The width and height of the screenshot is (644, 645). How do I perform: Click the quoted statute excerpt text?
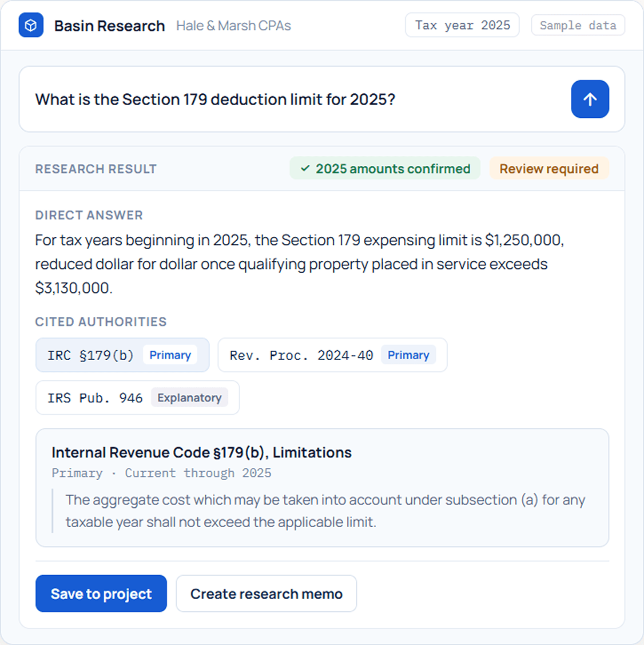pyautogui.click(x=325, y=511)
